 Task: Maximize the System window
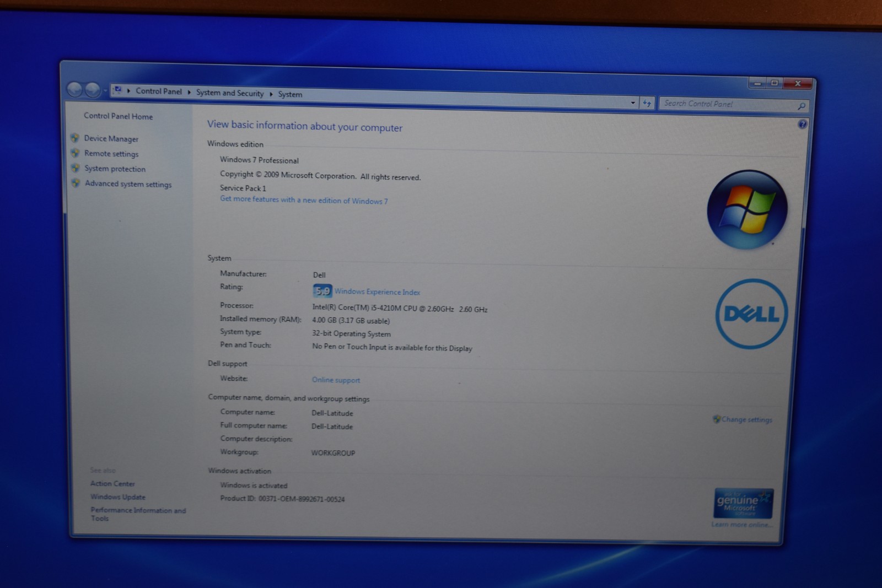pos(775,83)
